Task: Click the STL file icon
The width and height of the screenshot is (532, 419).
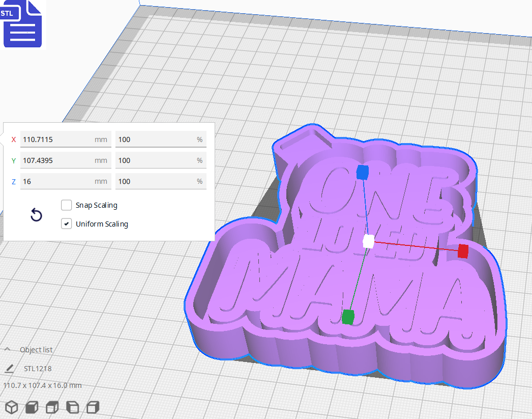Action: pyautogui.click(x=22, y=24)
